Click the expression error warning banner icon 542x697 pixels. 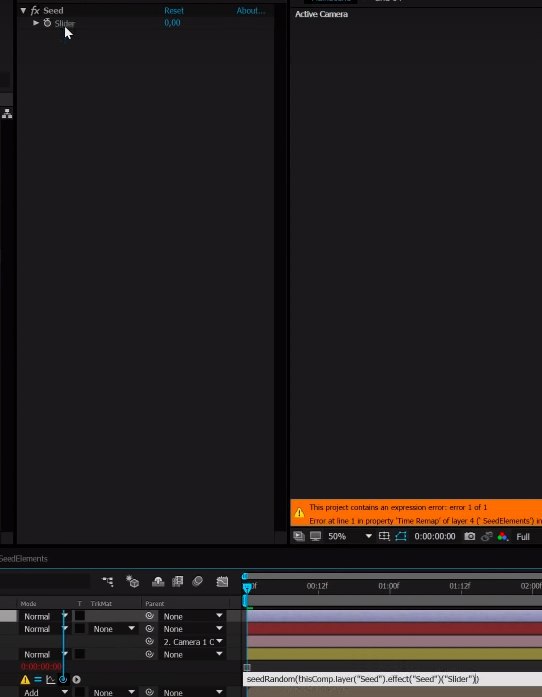299,513
